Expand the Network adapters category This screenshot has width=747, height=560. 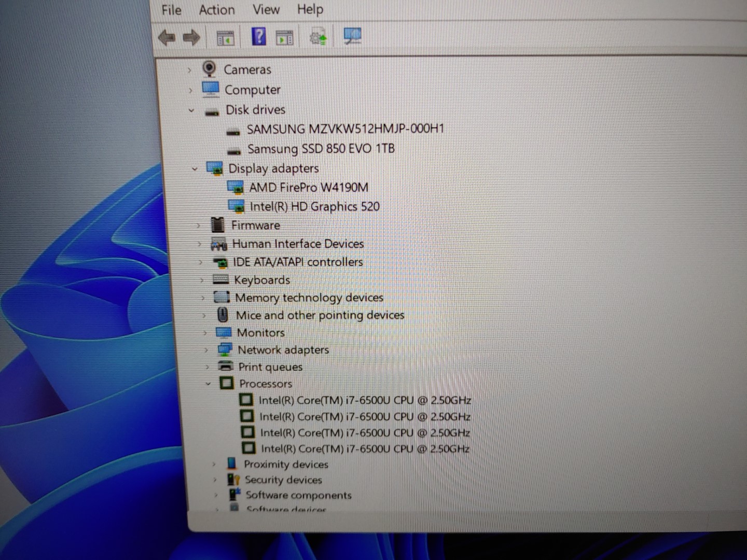click(x=206, y=350)
